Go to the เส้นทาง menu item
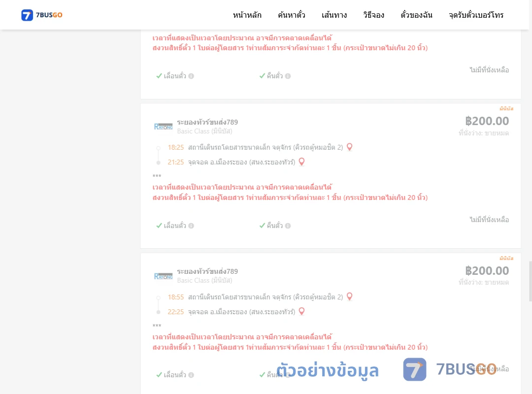The image size is (532, 394). click(334, 15)
